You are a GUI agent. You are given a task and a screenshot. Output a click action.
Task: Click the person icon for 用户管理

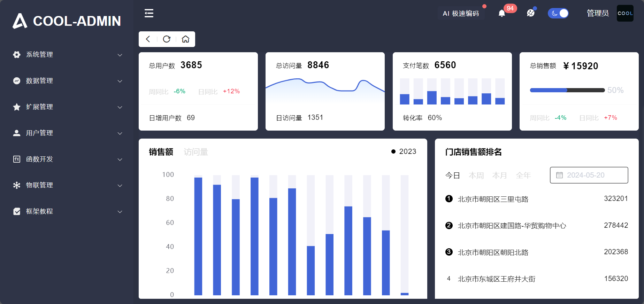(17, 133)
